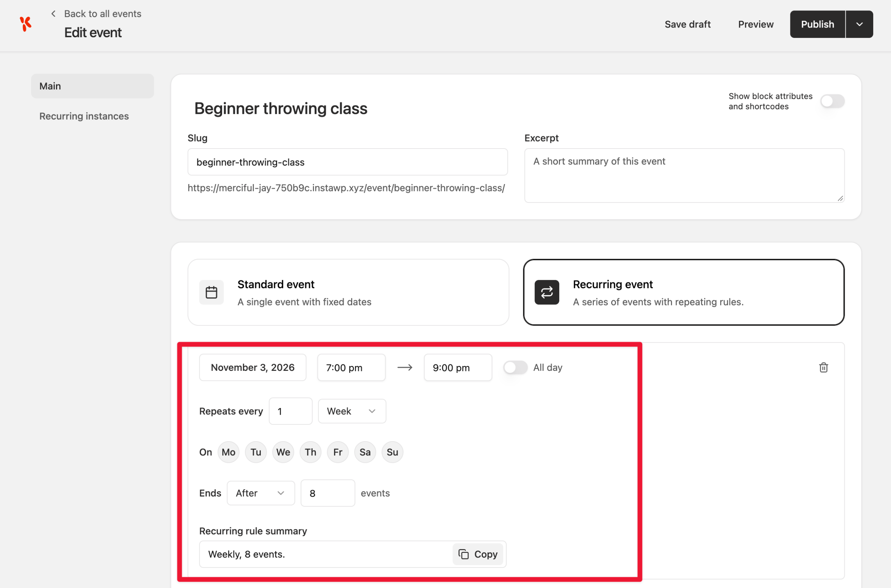
Task: Enable the All day switch
Action: tap(515, 367)
